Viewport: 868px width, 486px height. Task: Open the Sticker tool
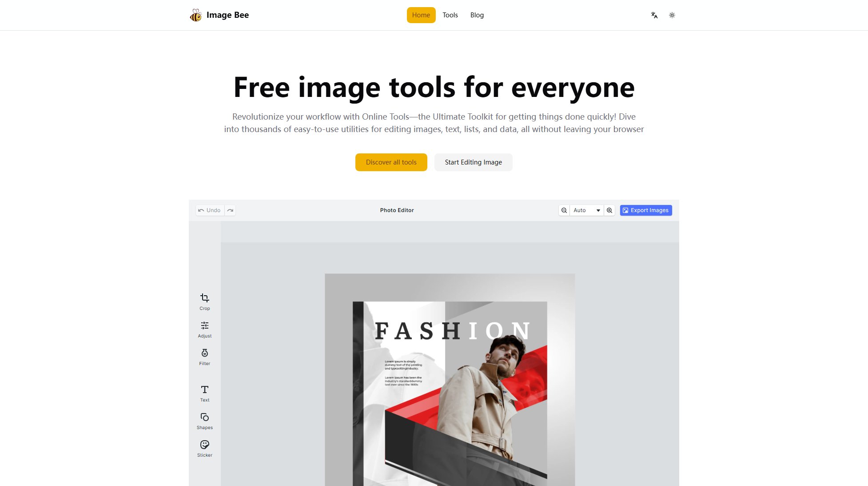(x=204, y=448)
